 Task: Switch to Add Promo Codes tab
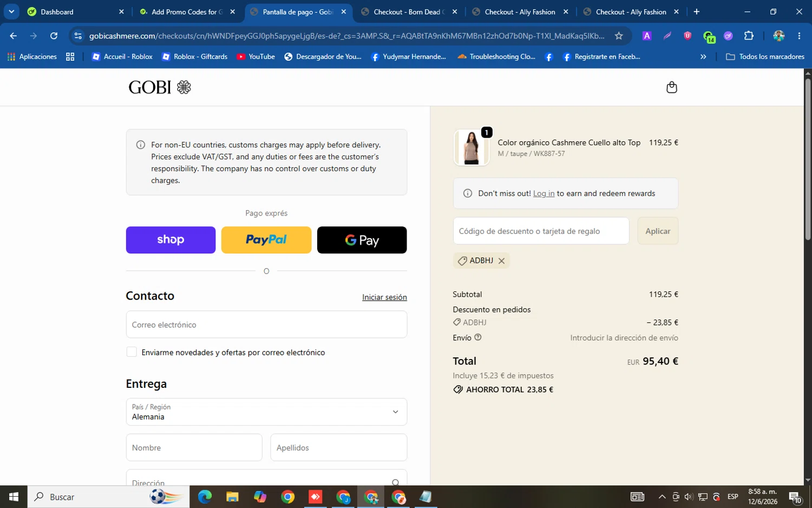[x=187, y=11]
